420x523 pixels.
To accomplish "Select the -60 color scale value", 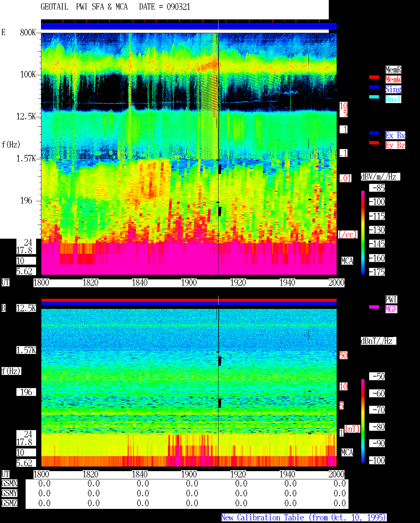I will [377, 393].
